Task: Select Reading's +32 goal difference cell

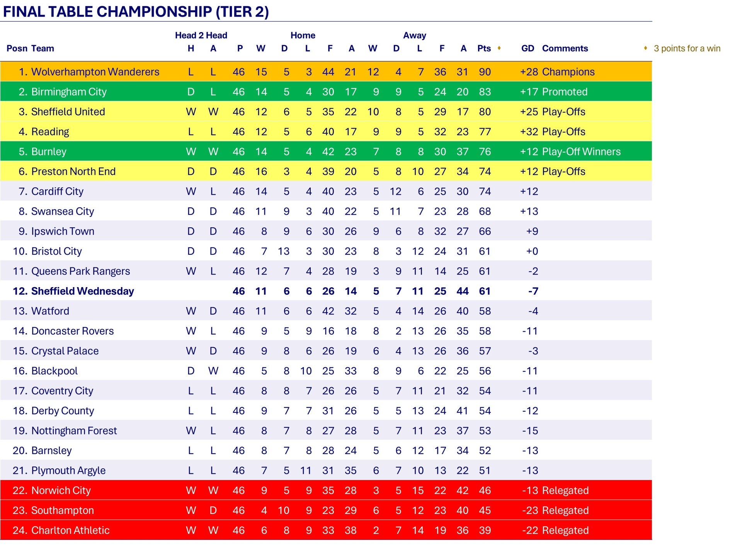Action: point(529,132)
